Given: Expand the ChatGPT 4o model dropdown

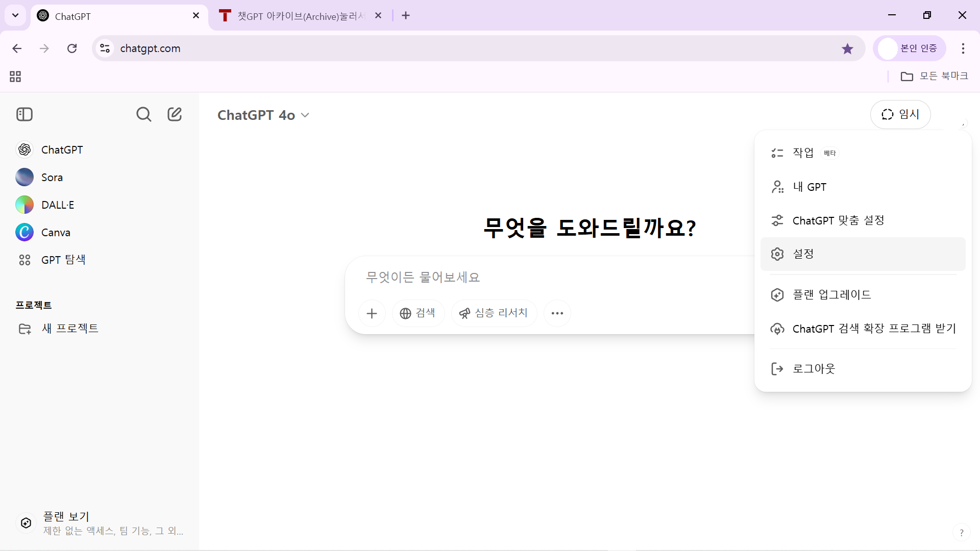Looking at the screenshot, I should coord(263,115).
